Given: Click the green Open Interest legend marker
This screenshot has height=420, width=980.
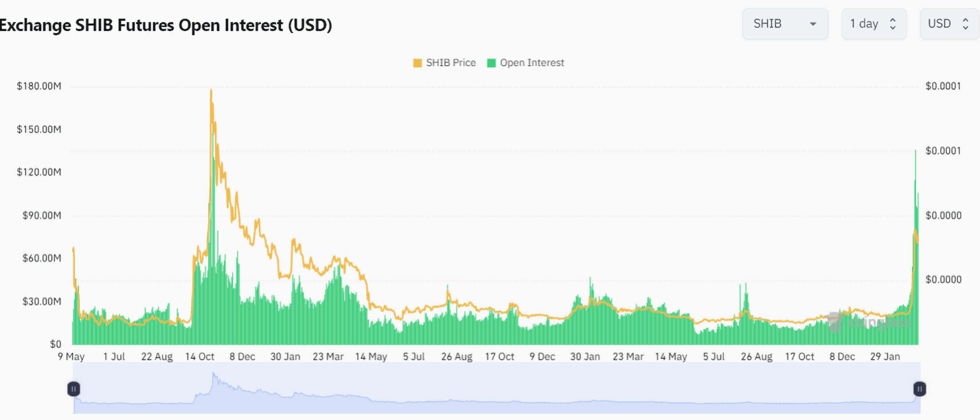Looking at the screenshot, I should pyautogui.click(x=492, y=63).
